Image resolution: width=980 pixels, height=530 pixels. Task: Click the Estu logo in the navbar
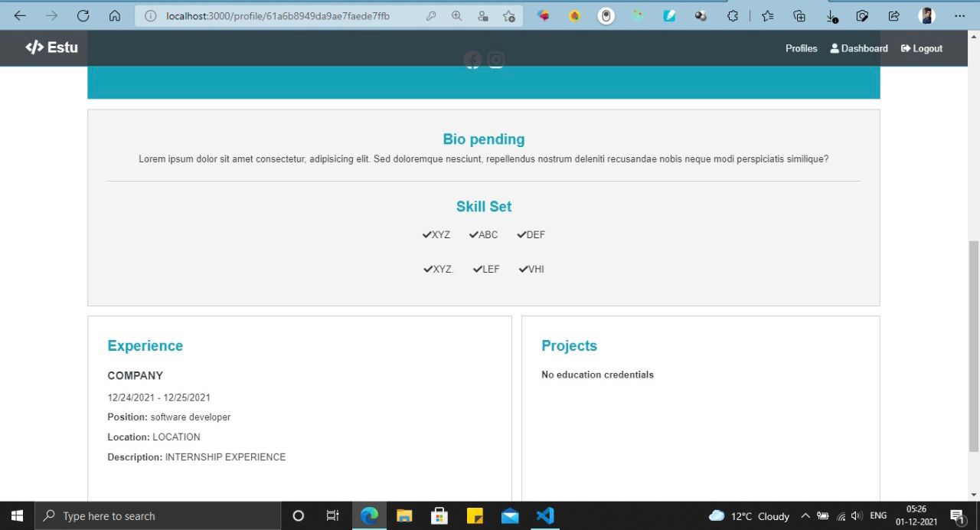point(51,47)
